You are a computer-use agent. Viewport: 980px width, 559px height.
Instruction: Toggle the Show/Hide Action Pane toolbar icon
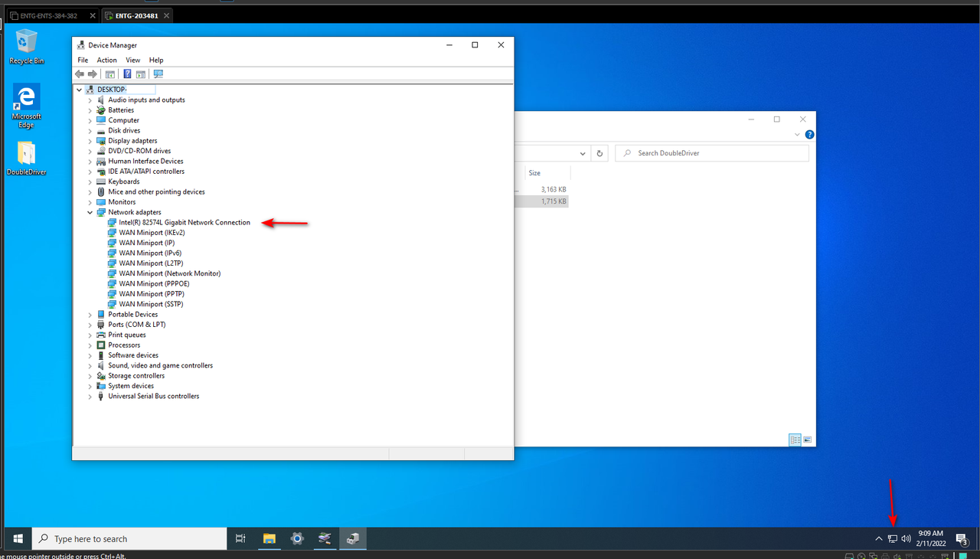[141, 74]
